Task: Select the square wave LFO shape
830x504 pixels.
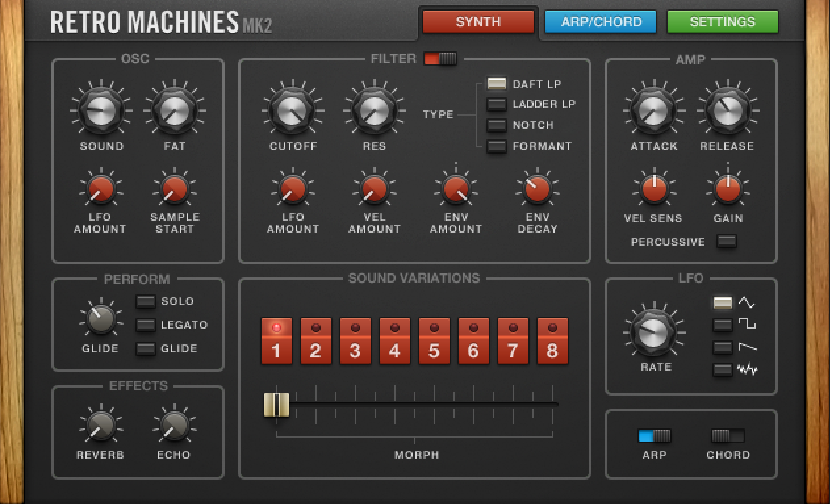Action: click(723, 325)
